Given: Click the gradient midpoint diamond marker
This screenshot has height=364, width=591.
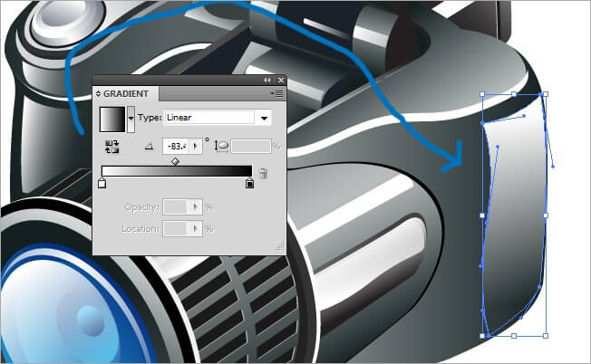Looking at the screenshot, I should (x=175, y=161).
